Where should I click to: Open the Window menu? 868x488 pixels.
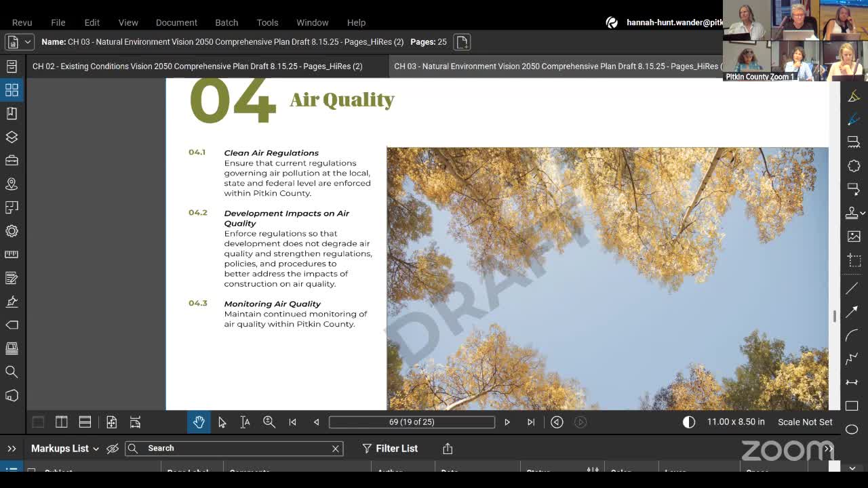tap(312, 22)
